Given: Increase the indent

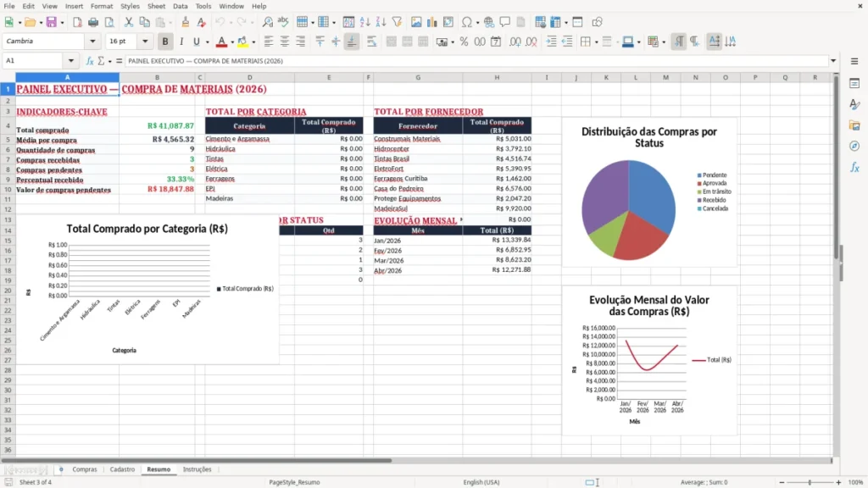Looking at the screenshot, I should coord(551,42).
